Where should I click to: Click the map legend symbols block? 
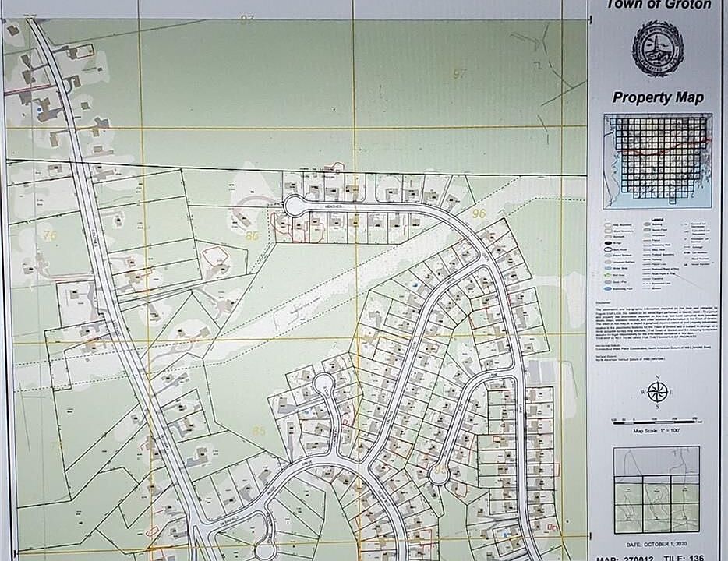tap(658, 253)
